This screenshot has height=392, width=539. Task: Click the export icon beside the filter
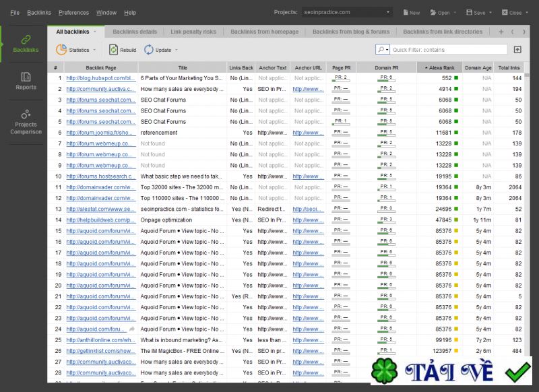517,50
